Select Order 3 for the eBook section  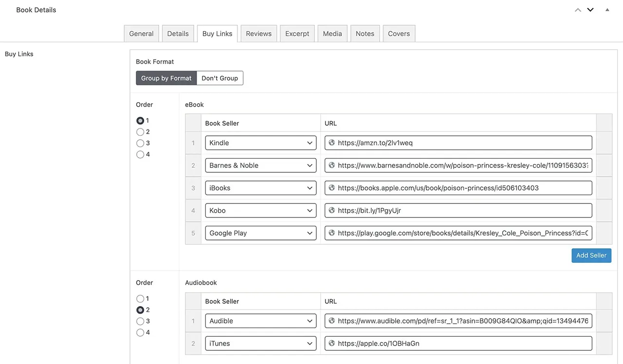pyautogui.click(x=140, y=143)
